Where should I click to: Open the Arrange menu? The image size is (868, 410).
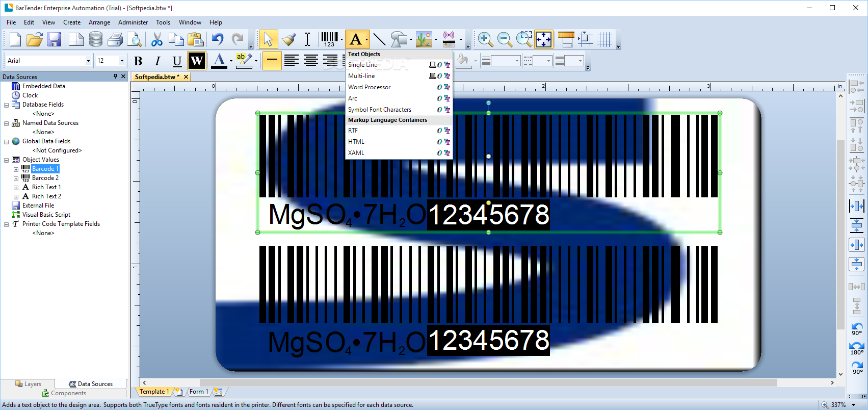pyautogui.click(x=99, y=22)
